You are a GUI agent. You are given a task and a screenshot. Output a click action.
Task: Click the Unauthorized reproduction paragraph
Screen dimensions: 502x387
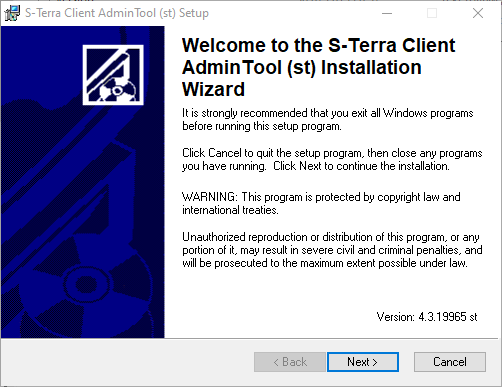coord(332,250)
